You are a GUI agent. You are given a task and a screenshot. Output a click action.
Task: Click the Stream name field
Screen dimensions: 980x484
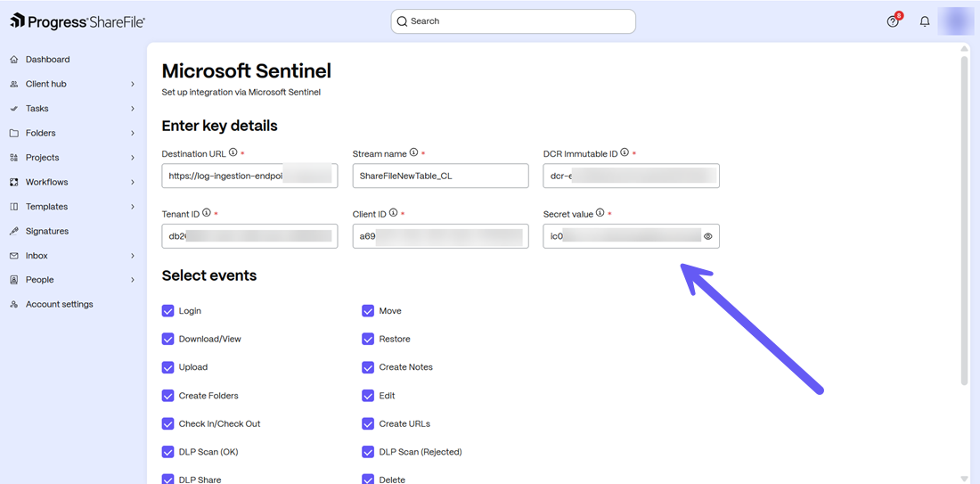(x=441, y=176)
